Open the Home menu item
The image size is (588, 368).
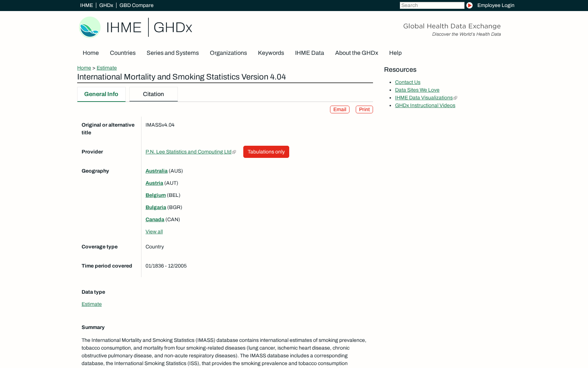(x=91, y=53)
